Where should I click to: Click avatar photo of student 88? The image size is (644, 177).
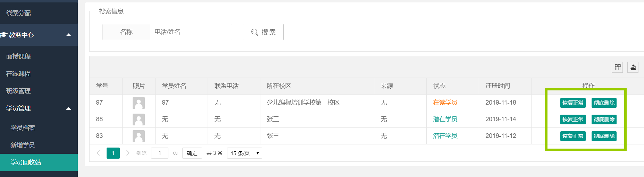(139, 120)
